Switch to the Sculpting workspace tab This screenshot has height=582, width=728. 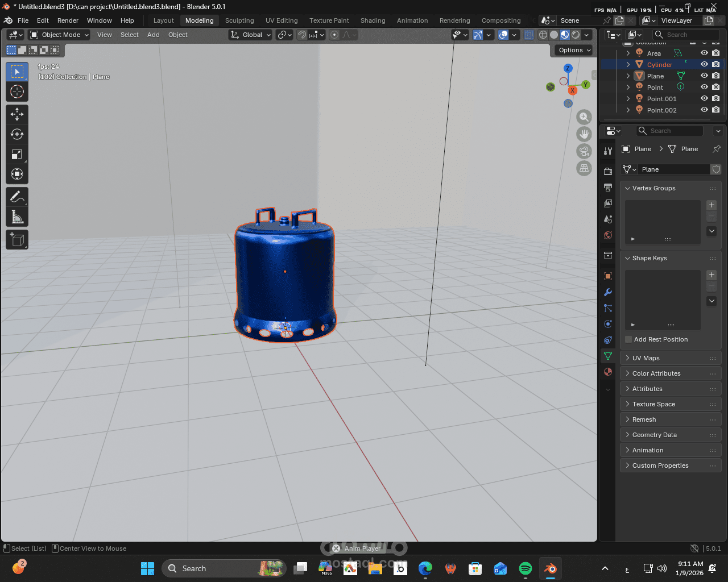[x=239, y=20]
